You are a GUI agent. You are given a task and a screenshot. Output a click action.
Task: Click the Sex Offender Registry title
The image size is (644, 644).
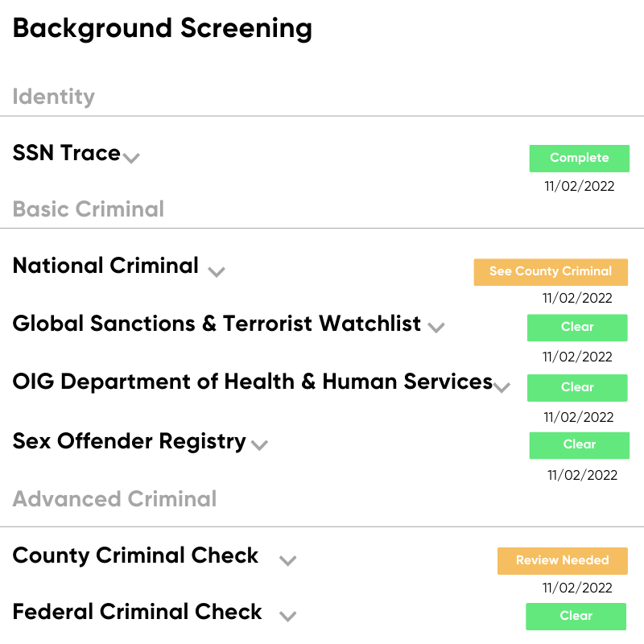pos(130,441)
